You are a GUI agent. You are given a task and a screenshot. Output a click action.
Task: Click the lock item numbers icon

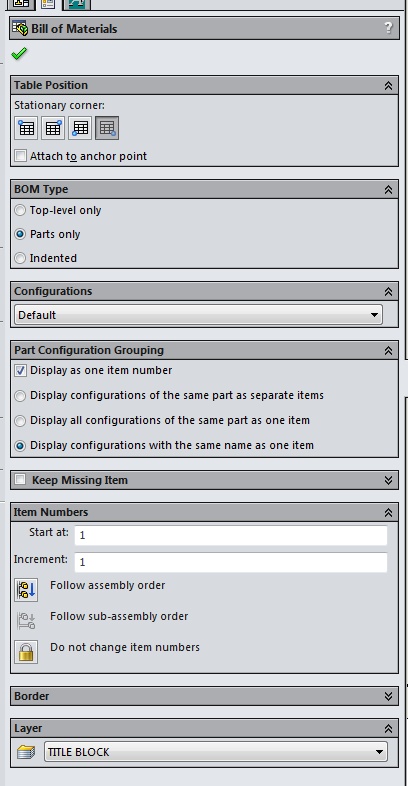[x=26, y=652]
